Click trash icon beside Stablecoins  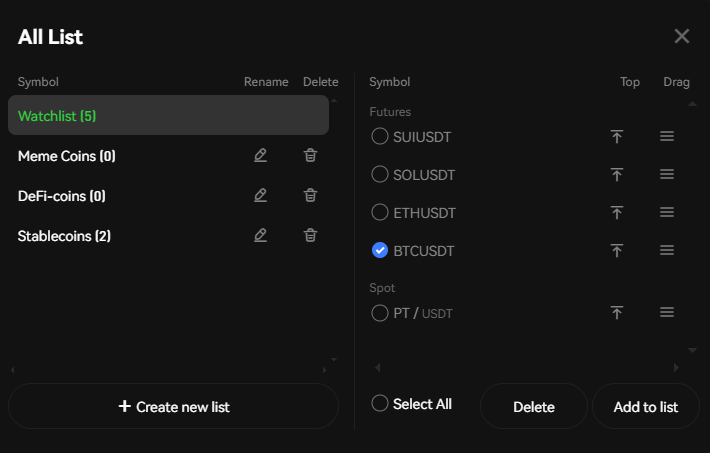311,235
